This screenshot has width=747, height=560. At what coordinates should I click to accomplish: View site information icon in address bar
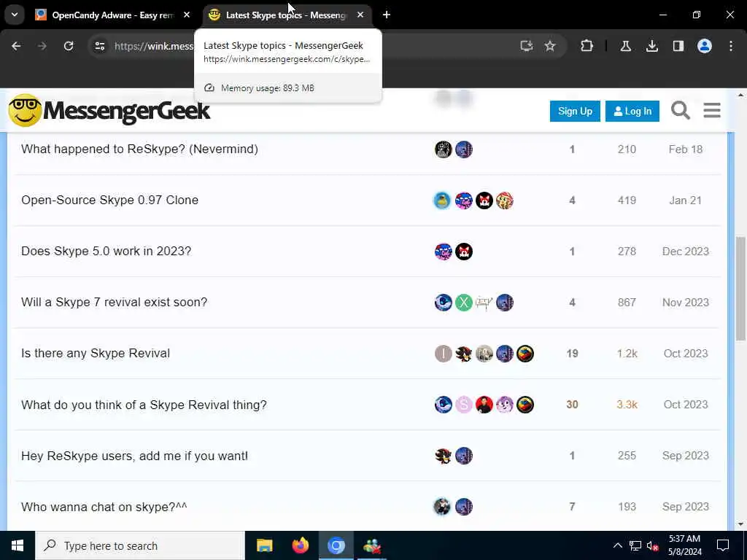99,46
